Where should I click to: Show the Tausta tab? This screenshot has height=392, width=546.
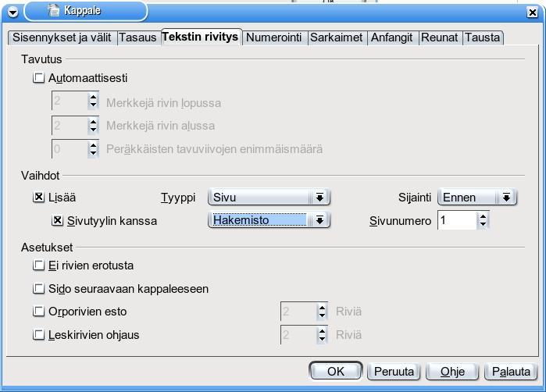pyautogui.click(x=482, y=37)
